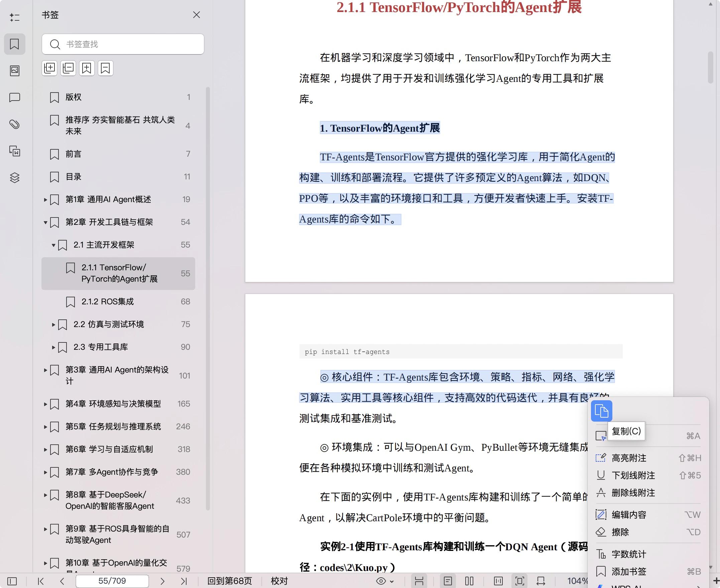Expand the 第4章 环境感知与决策模型 bookmark
The image size is (720, 588).
[45, 405]
